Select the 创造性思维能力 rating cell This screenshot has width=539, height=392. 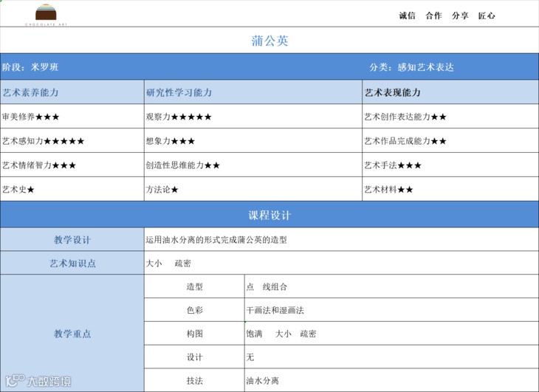[x=253, y=165]
